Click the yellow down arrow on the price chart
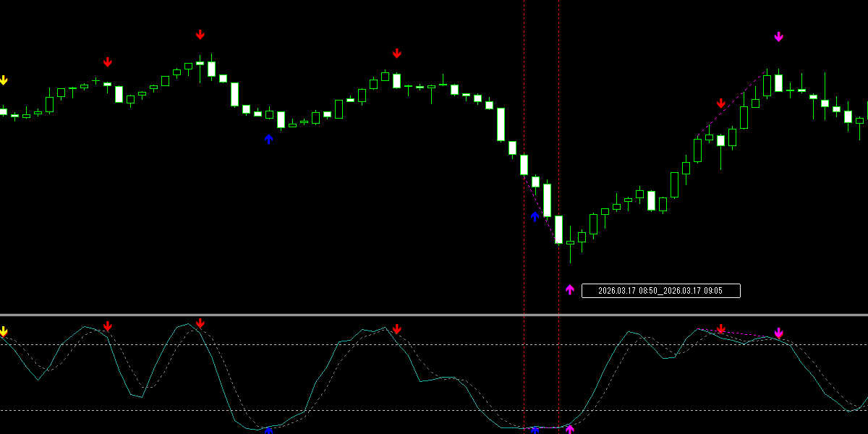 3,80
